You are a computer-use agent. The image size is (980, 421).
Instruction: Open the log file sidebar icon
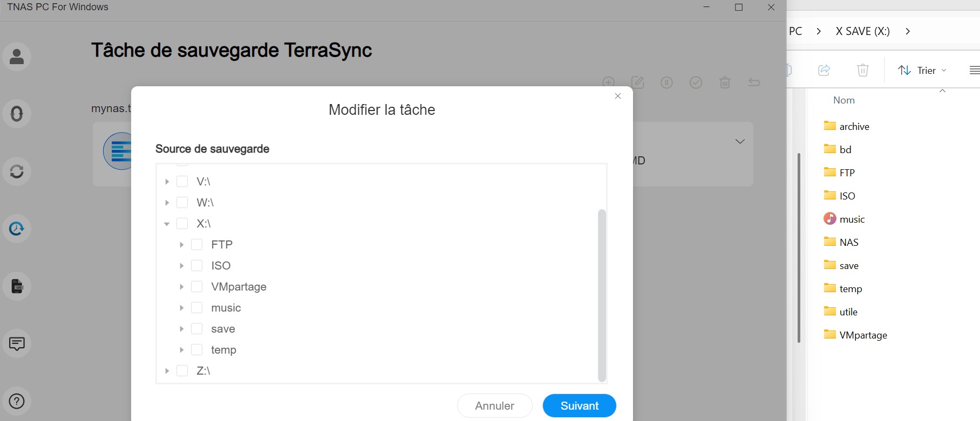(x=17, y=286)
